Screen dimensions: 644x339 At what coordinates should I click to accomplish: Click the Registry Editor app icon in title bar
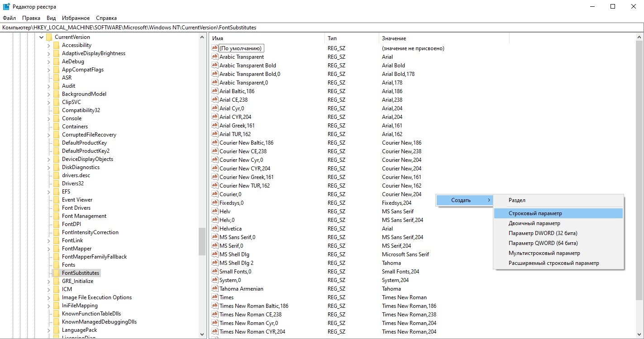(x=6, y=6)
